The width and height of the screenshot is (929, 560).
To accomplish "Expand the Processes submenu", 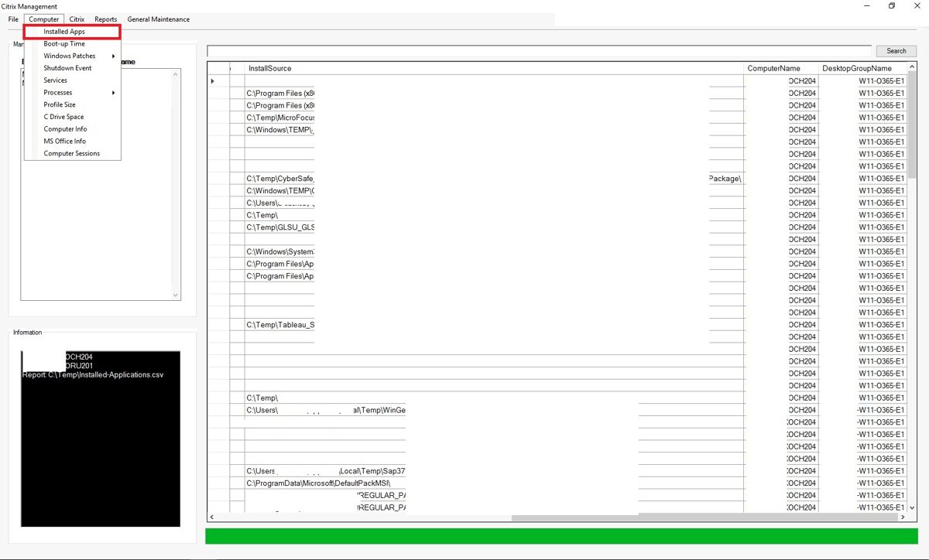I will [x=72, y=93].
